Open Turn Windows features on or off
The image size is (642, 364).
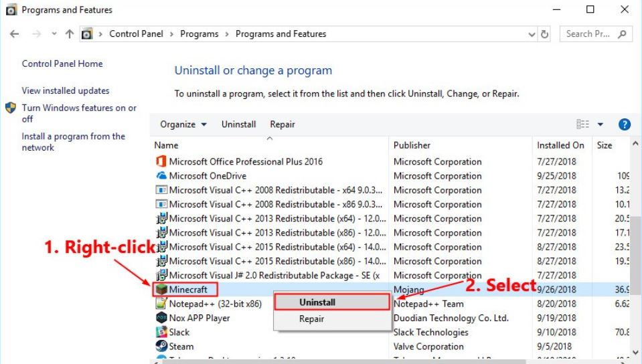[79, 114]
